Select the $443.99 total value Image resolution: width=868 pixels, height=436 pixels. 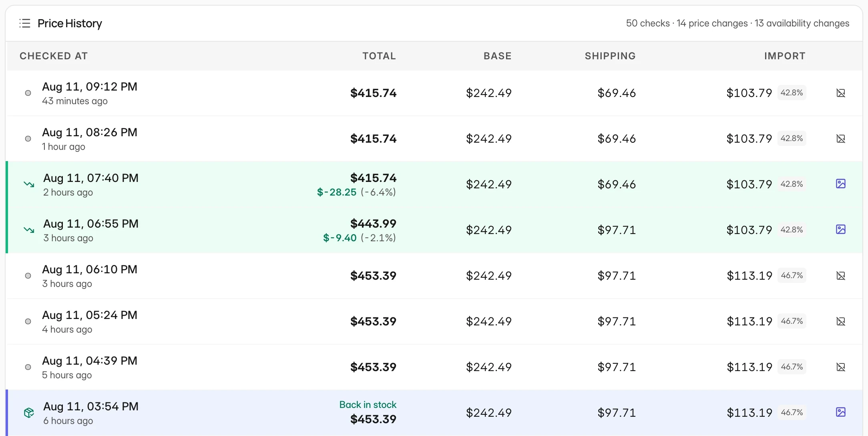(373, 224)
